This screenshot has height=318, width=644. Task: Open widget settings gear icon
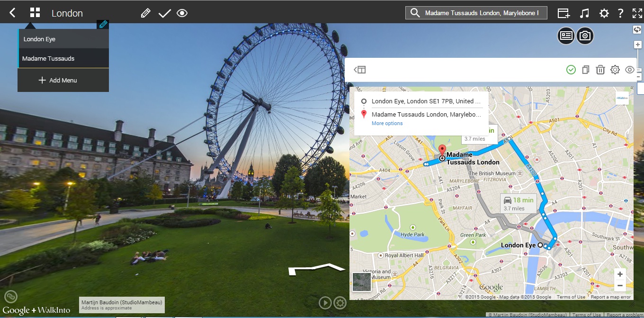coord(615,70)
